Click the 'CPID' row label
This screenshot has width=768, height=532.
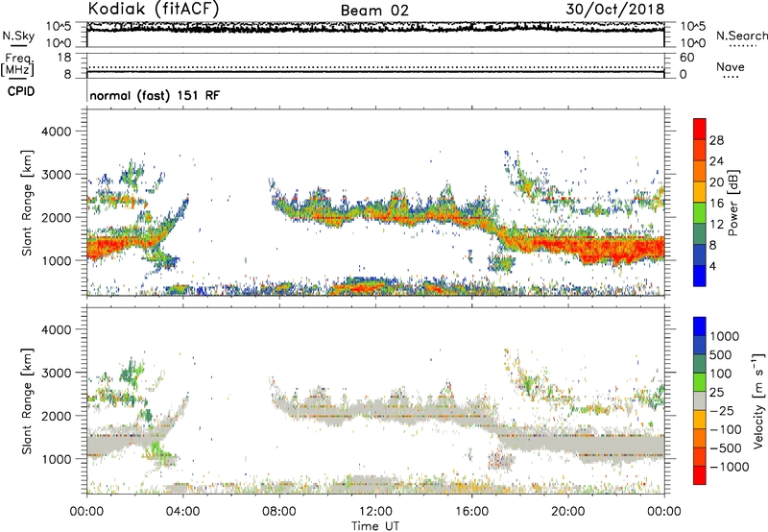click(x=21, y=91)
